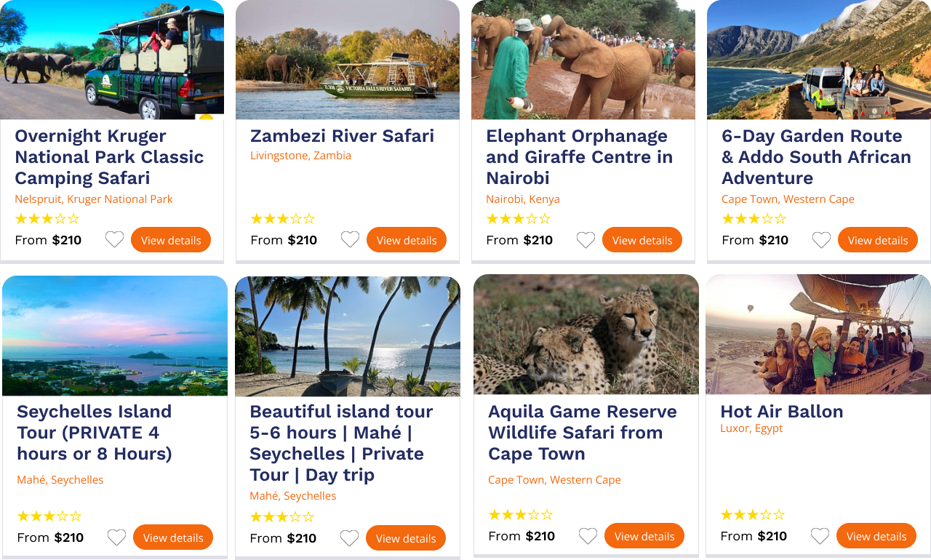The image size is (931, 560).
Task: Open the 6-Day Garden Route adventure title
Action: click(815, 156)
